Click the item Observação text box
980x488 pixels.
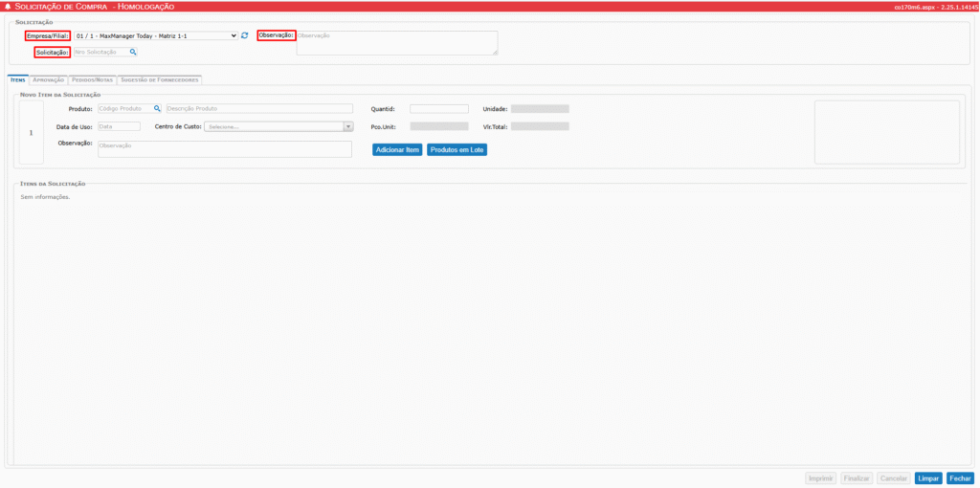pyautogui.click(x=225, y=148)
